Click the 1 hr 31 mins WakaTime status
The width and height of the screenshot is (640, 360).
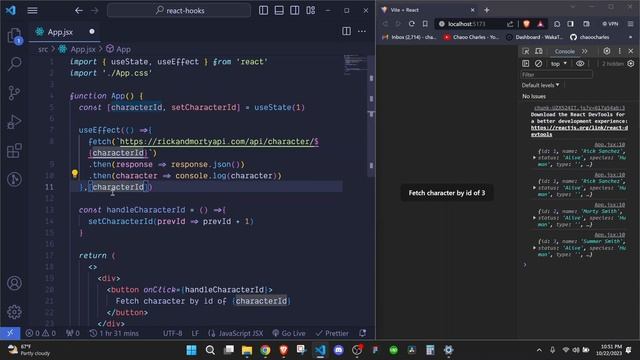coord(114,333)
